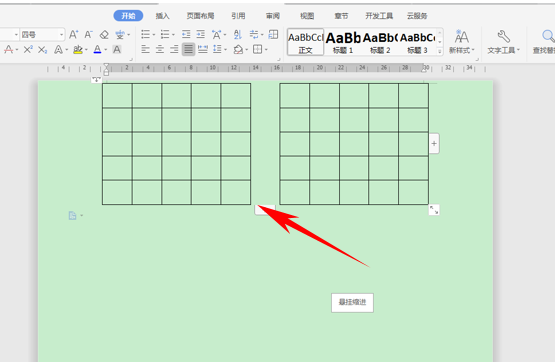This screenshot has height=362, width=555.
Task: Apply the 正文 body style
Action: tap(305, 42)
